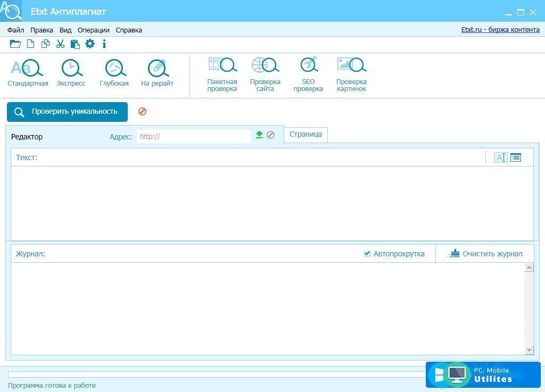This screenshot has width=545, height=392.
Task: Click the journal scrollbar up arrow
Action: pos(529,268)
